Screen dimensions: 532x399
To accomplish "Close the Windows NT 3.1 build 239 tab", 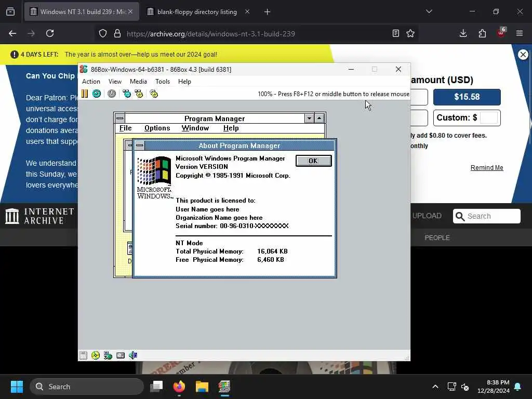I will coord(130,12).
